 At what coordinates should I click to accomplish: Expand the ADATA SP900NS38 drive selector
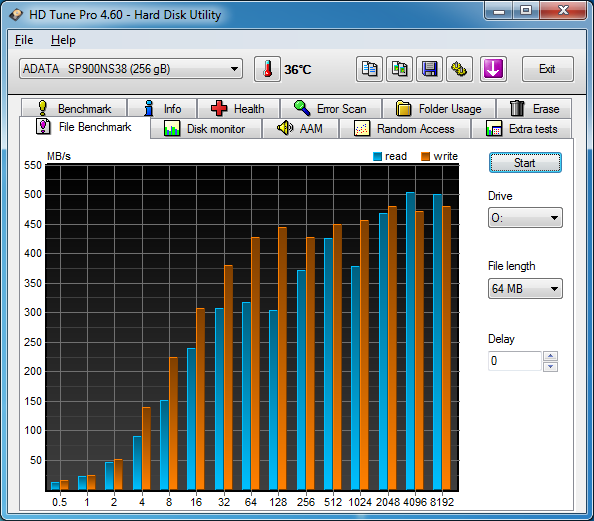(x=131, y=69)
